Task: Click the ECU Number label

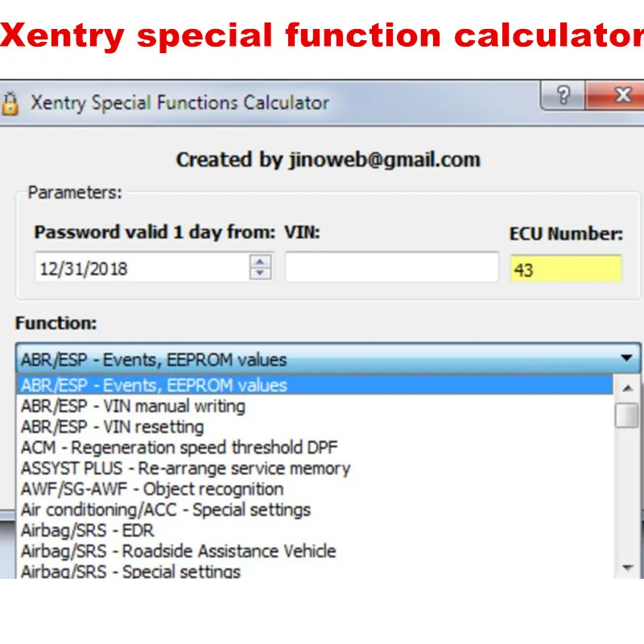Action: point(567,233)
